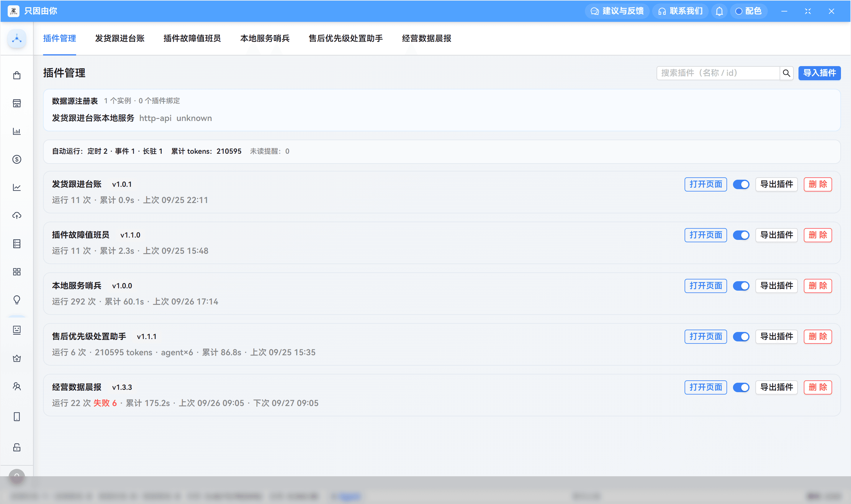Viewport: 851px width, 504px height.
Task: Open the server list sidebar icon
Action: pos(17,243)
